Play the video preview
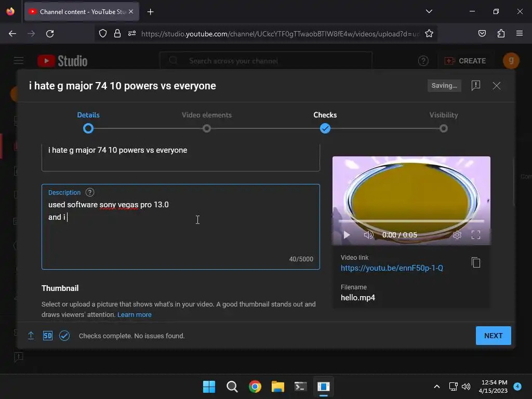Image resolution: width=532 pixels, height=399 pixels. pyautogui.click(x=347, y=235)
